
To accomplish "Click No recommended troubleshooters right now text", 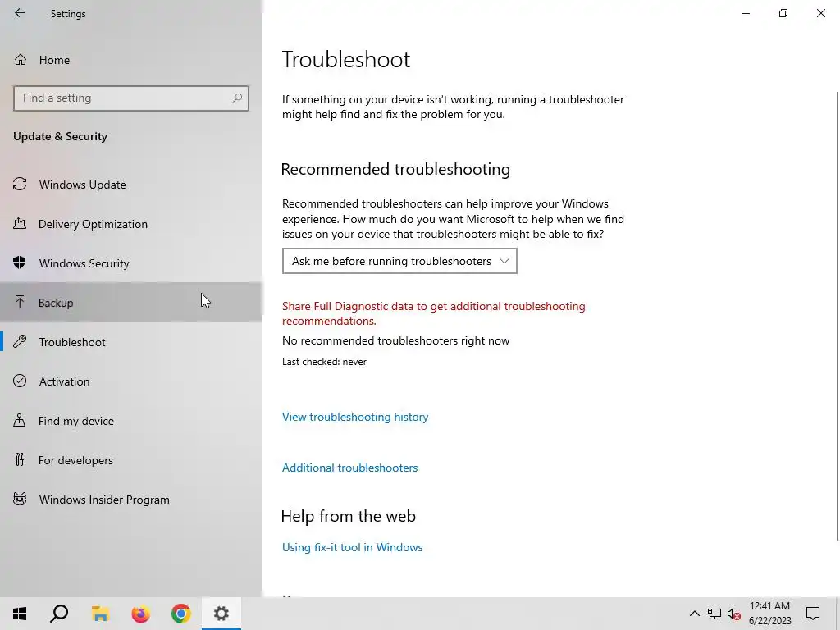I will click(396, 340).
